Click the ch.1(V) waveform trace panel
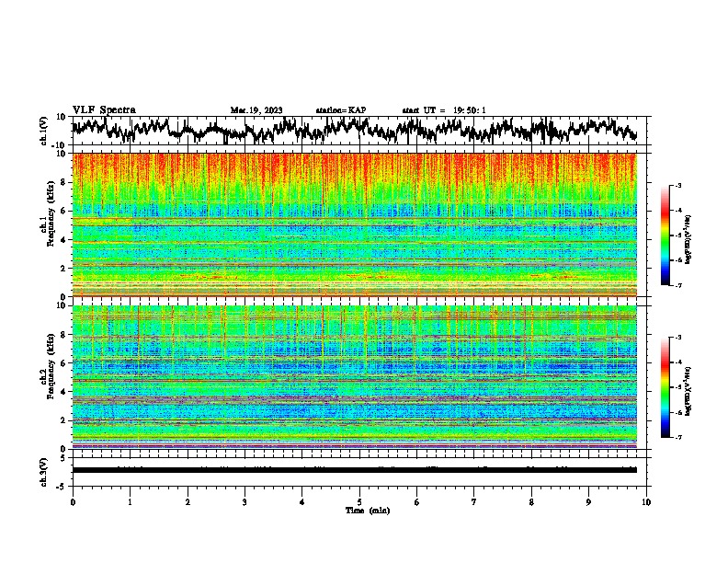 (x=359, y=131)
